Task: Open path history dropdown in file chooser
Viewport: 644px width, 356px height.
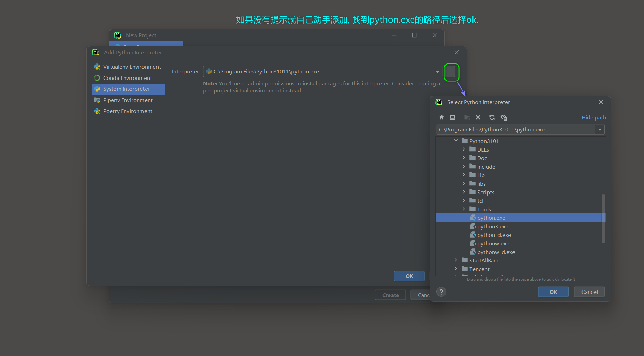Action: point(600,130)
